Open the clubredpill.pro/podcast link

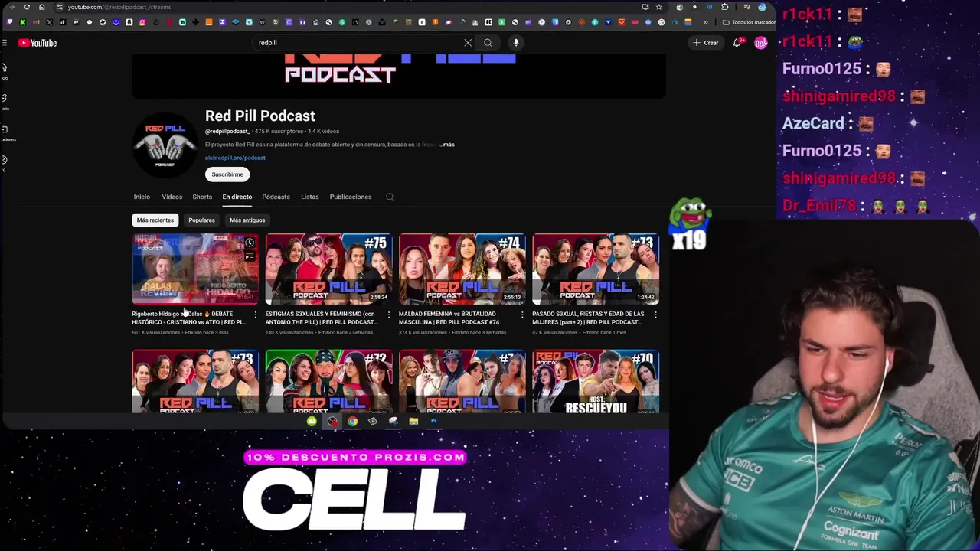click(235, 158)
